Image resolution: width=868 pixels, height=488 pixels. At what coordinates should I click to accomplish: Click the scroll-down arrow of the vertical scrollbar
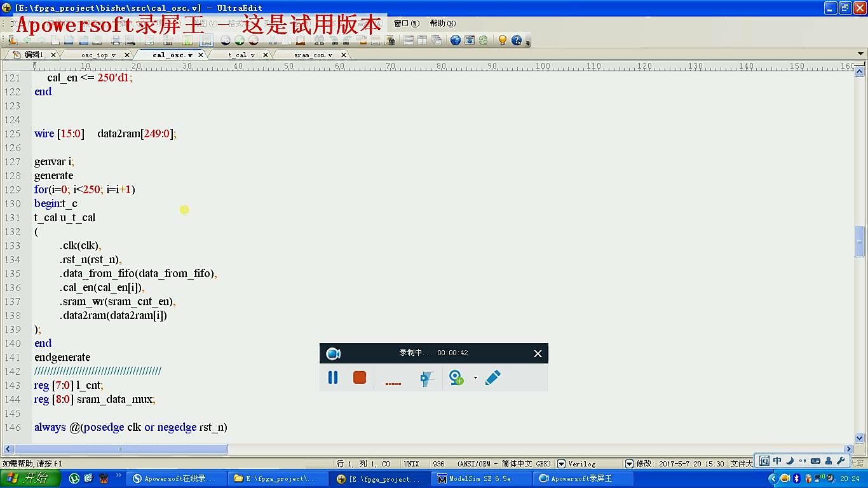tap(860, 438)
